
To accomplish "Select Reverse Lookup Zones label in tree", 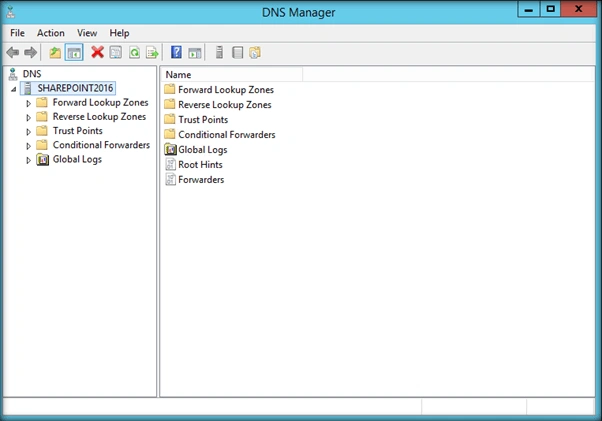I will [99, 117].
